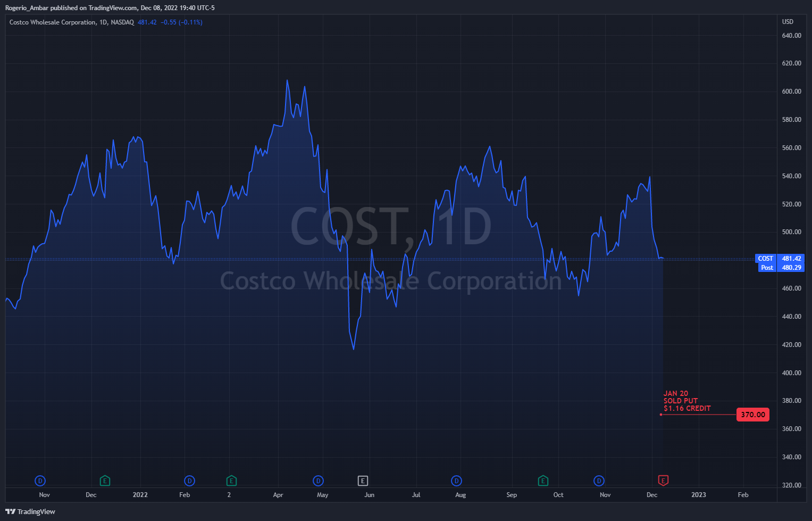Screen dimensions: 812x521
Task: Click the Sep label on the time axis
Action: pos(512,495)
